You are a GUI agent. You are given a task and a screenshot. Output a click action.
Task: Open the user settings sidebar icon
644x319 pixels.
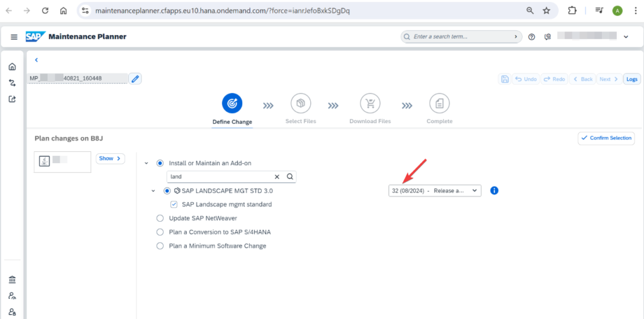tap(13, 296)
